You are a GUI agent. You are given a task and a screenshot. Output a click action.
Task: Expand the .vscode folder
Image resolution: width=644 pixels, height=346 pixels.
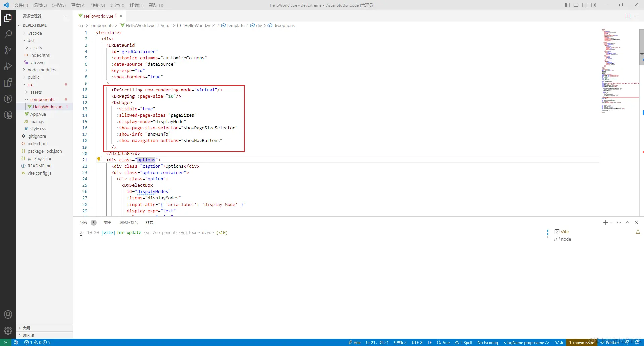point(45,33)
